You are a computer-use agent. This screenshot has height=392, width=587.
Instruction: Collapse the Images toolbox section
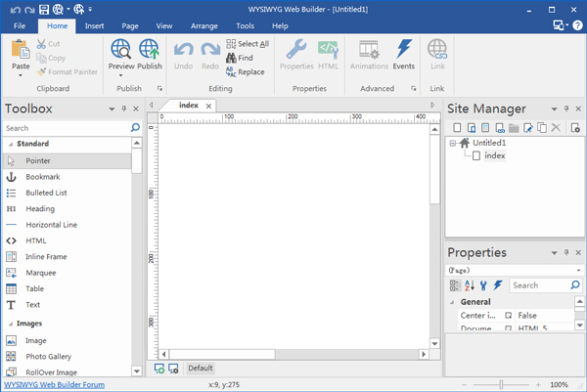click(11, 324)
